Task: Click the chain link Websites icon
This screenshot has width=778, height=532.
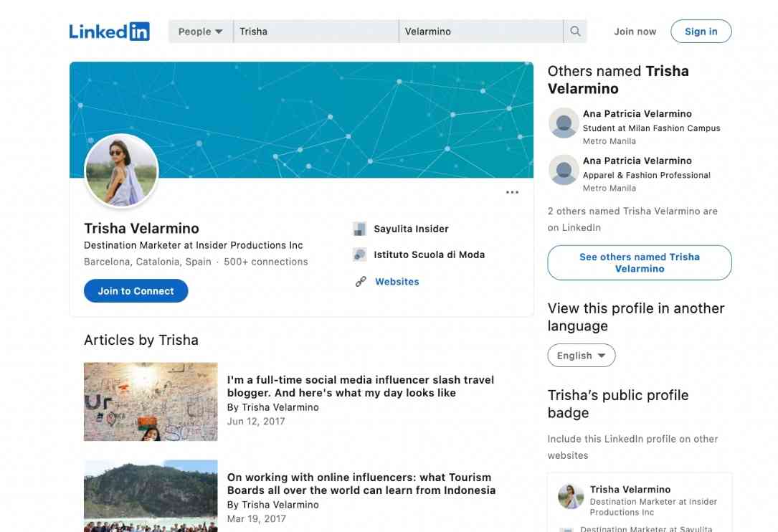Action: (x=361, y=281)
